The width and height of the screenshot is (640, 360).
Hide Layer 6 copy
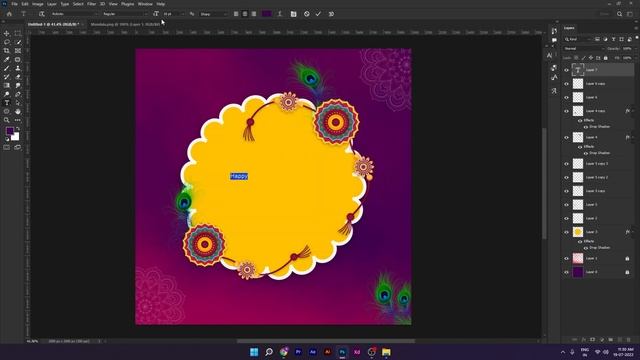click(566, 84)
